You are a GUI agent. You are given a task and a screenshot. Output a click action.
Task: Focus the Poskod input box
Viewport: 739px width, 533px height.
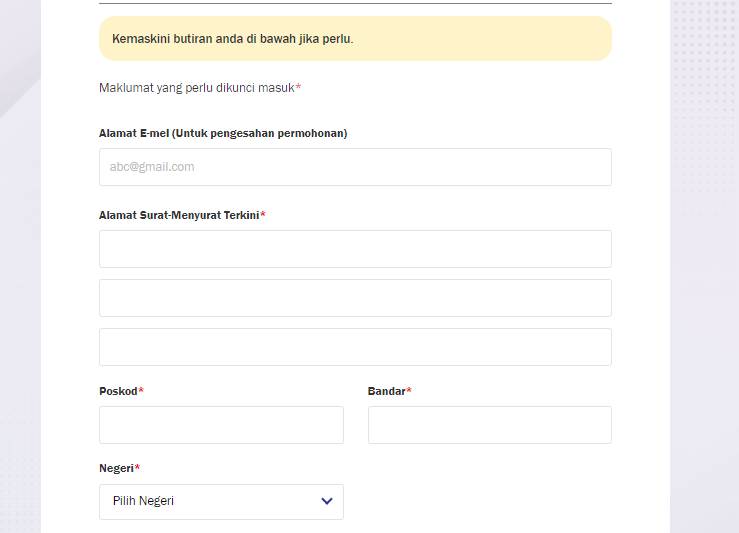221,425
